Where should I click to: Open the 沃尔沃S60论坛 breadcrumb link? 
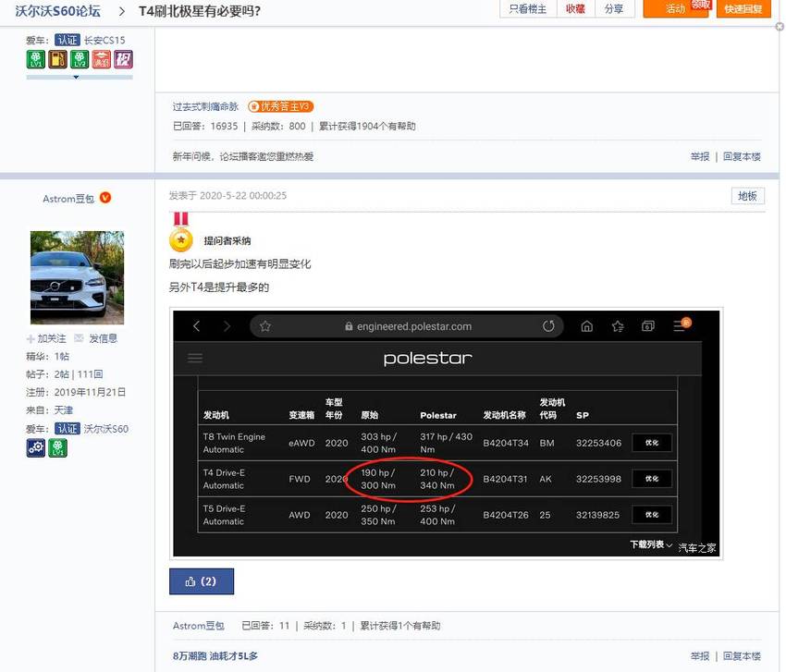(57, 10)
